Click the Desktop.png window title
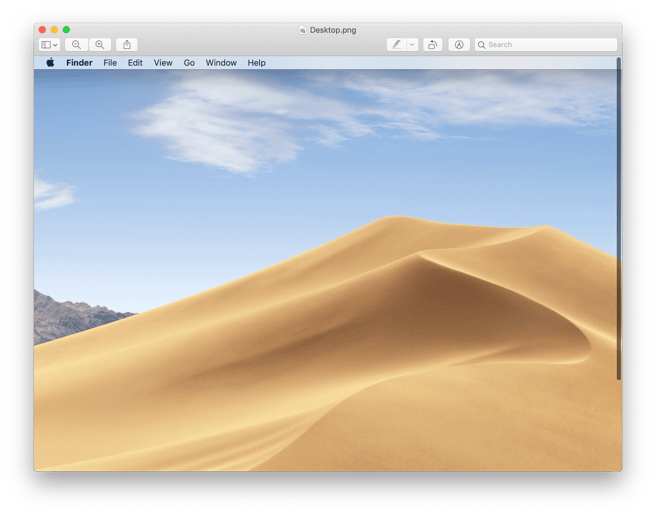This screenshot has height=516, width=656. pyautogui.click(x=333, y=30)
